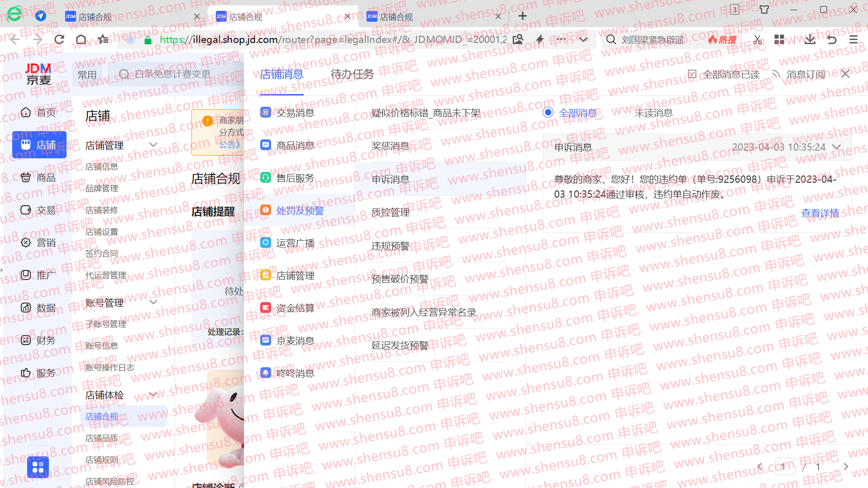Select 商家被列入经营异常名录 subcategory

pos(424,312)
